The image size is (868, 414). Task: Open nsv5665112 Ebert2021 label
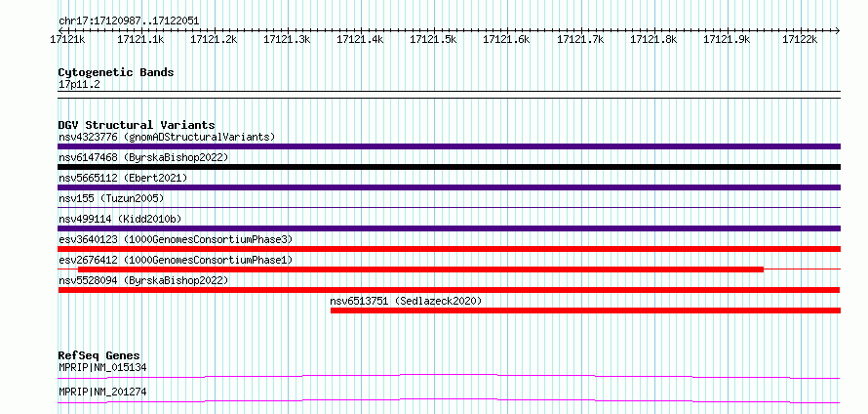click(123, 178)
